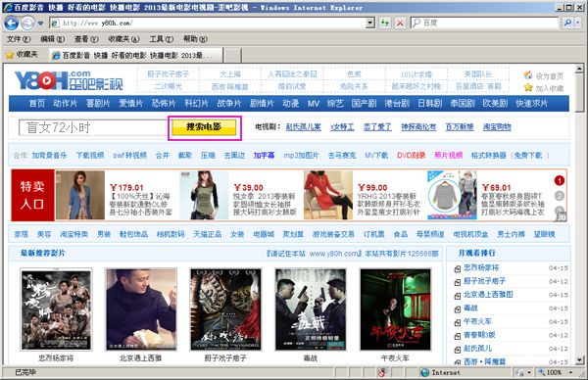Select ad carousel page indicator 1
The image size is (588, 380).
click(x=560, y=181)
